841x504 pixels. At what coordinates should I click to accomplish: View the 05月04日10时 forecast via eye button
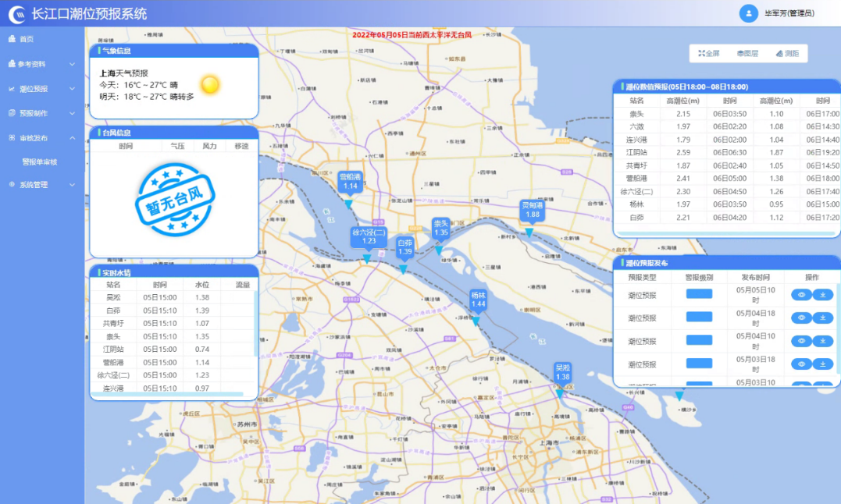point(801,341)
